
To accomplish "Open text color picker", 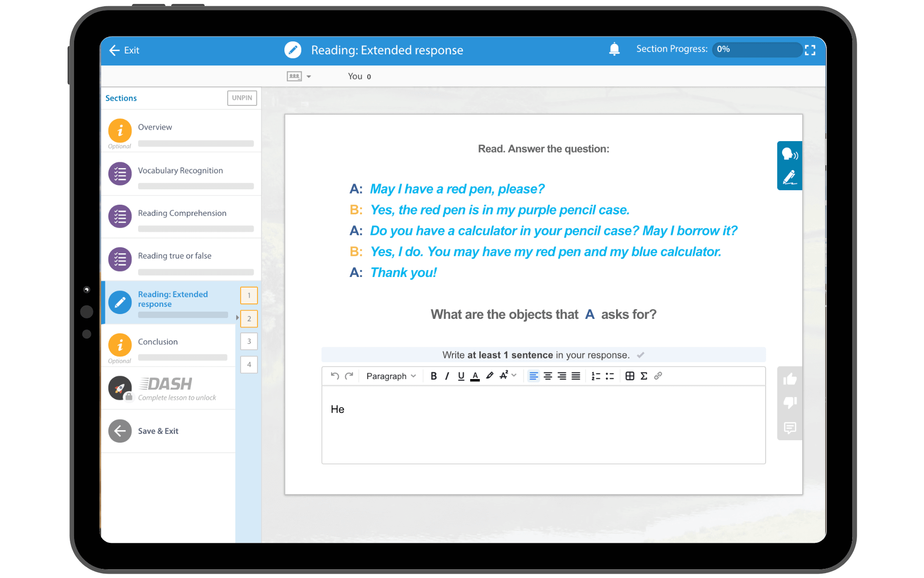I will point(475,376).
